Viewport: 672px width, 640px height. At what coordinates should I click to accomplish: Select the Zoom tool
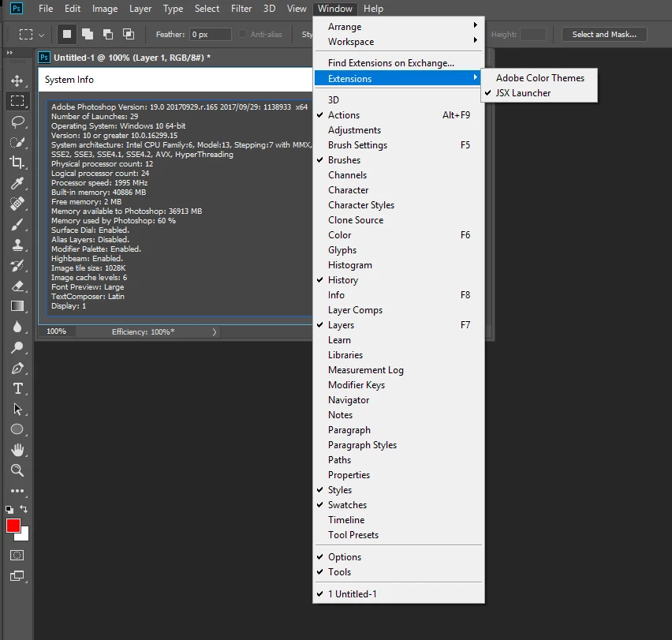(17, 470)
